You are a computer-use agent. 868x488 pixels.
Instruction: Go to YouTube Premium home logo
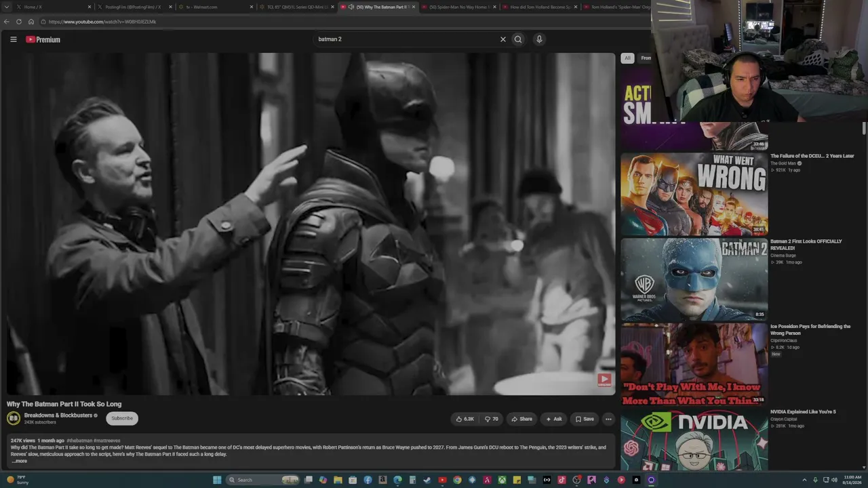(x=43, y=39)
